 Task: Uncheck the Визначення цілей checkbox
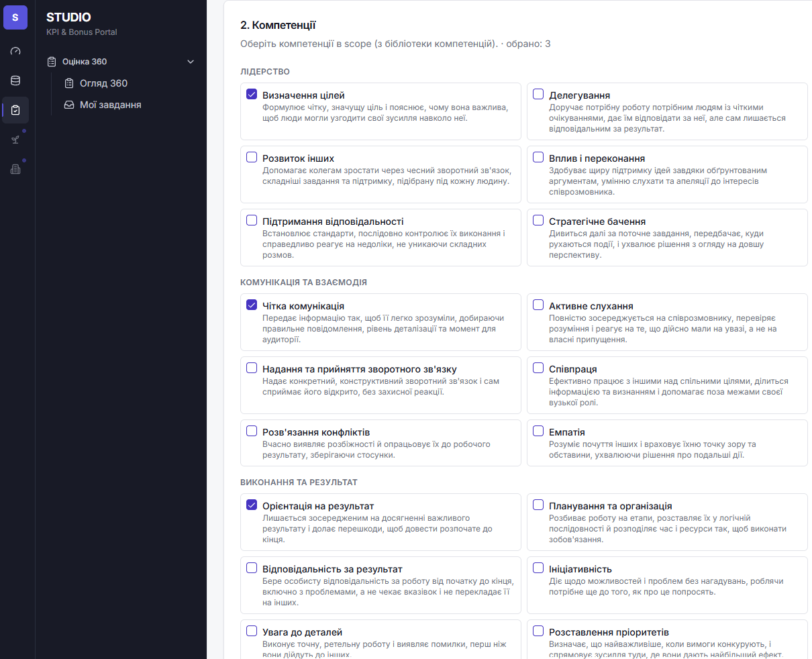[252, 95]
